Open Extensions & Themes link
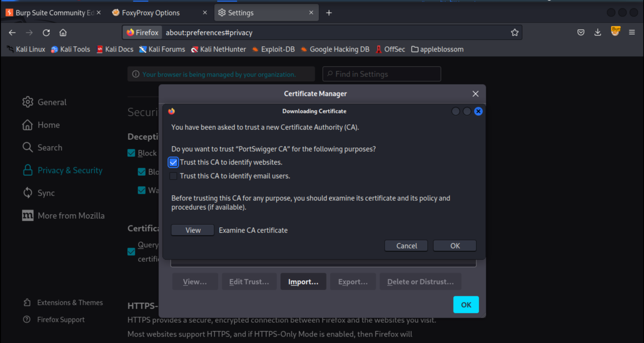This screenshot has width=644, height=343. [63, 303]
